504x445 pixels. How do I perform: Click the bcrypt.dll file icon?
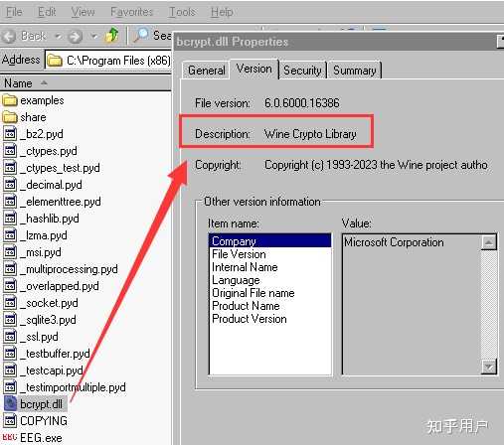[x=10, y=403]
